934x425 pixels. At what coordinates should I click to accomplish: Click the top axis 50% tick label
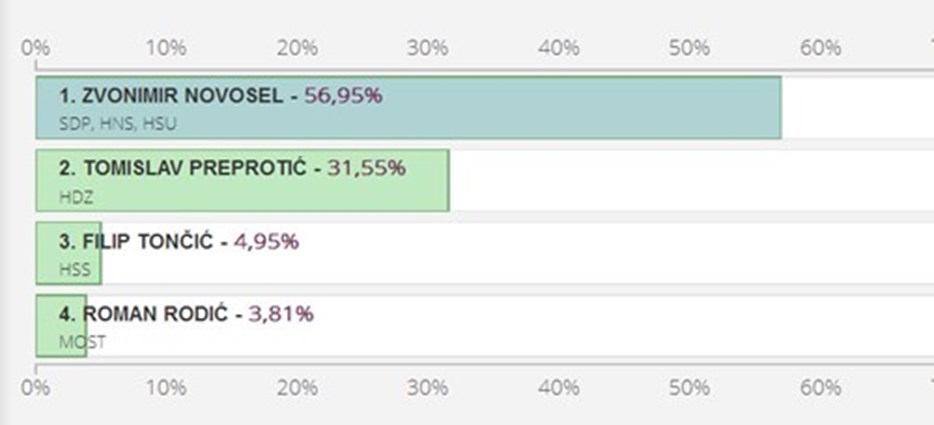click(689, 48)
